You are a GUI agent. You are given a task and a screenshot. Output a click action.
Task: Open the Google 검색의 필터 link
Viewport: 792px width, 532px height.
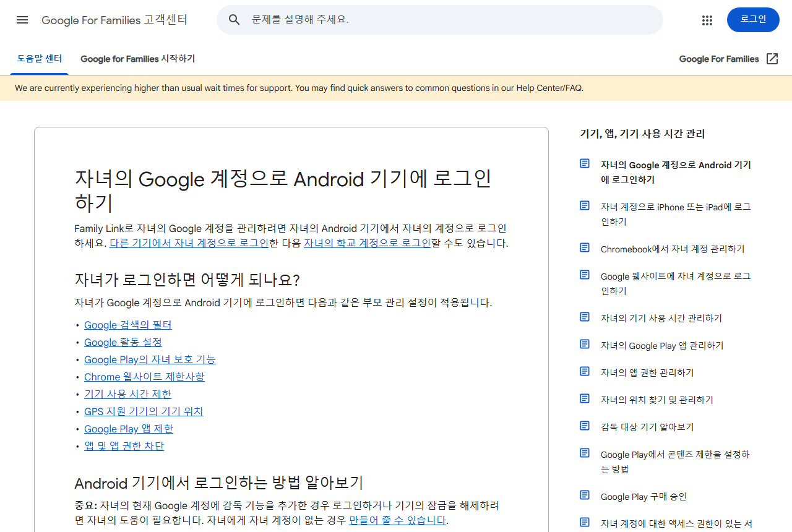click(128, 325)
